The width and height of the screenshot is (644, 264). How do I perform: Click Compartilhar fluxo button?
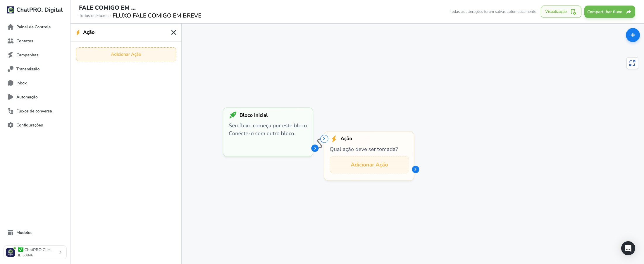tap(610, 12)
